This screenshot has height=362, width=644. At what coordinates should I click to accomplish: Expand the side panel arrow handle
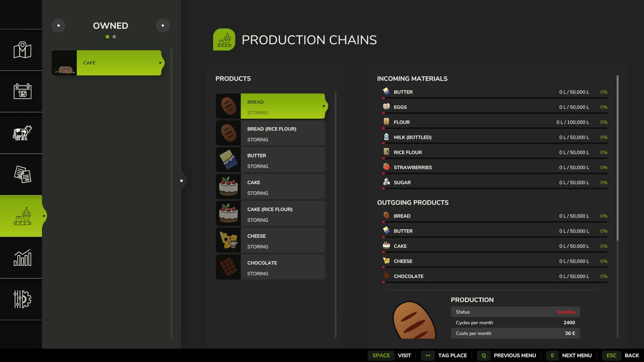pos(182,181)
